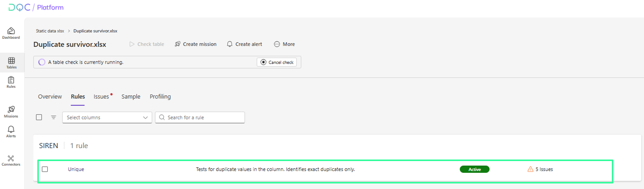Screen dimensions: 644x189
Task: Open the More actions menu
Action: [284, 44]
